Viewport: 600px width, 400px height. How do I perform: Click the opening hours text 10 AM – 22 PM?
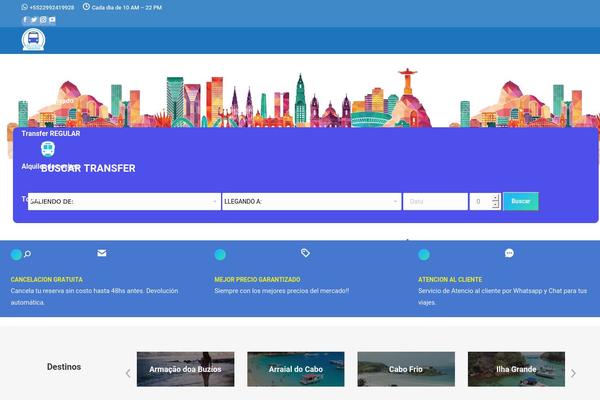click(x=140, y=7)
